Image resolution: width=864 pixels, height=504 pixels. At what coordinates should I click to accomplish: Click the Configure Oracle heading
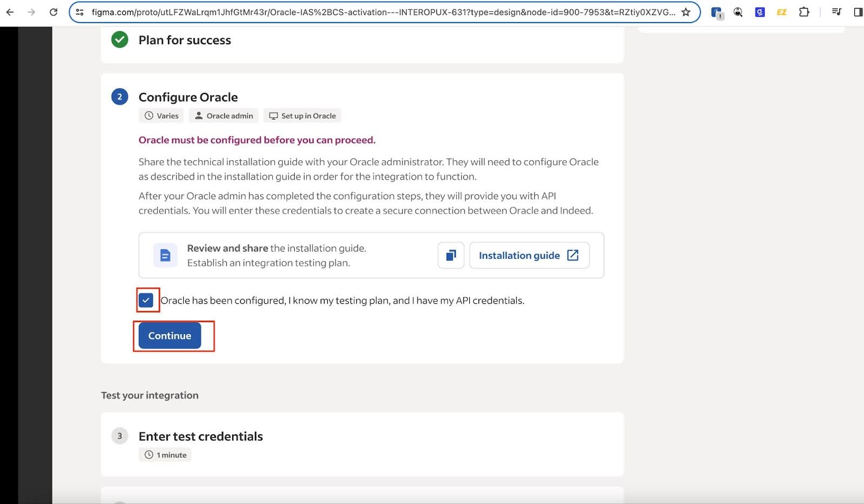(x=188, y=97)
